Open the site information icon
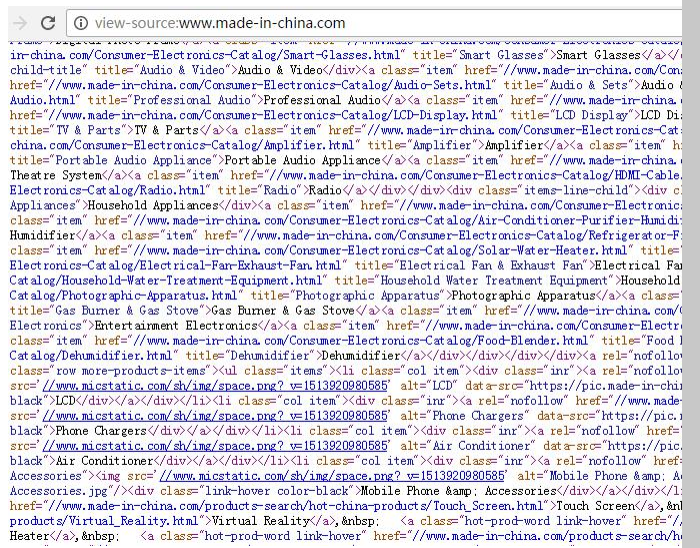Image resolution: width=700 pixels, height=548 pixels. point(82,23)
